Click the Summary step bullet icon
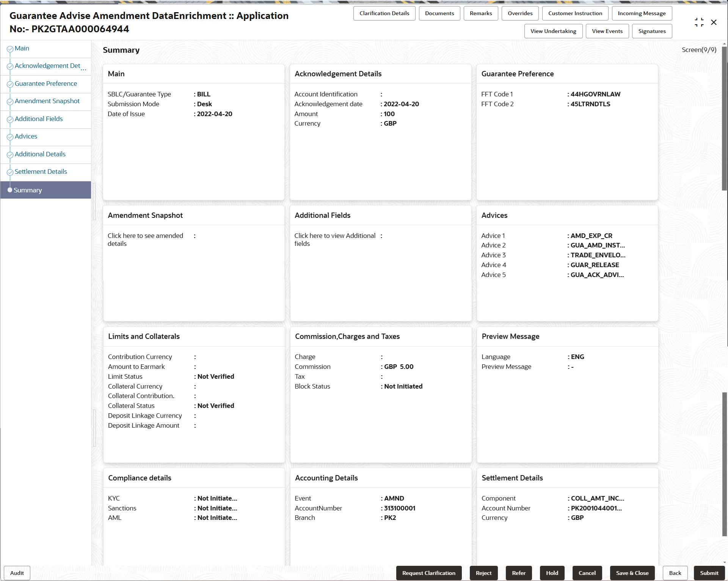 pyautogui.click(x=10, y=190)
